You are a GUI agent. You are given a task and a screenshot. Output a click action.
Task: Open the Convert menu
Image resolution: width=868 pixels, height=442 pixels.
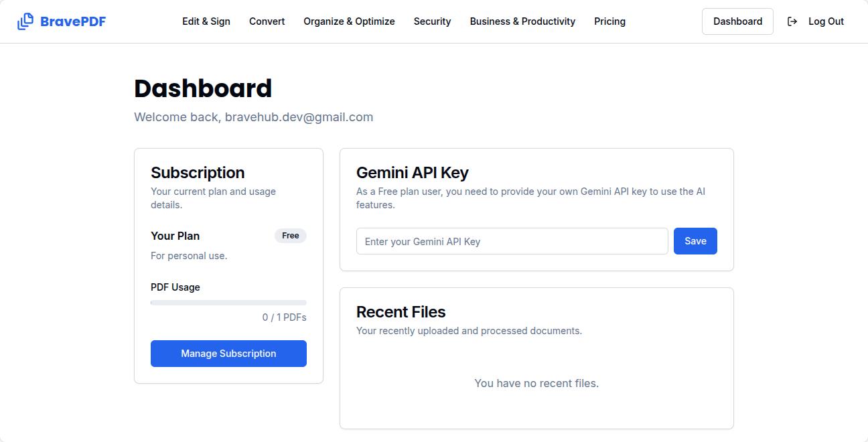267,21
